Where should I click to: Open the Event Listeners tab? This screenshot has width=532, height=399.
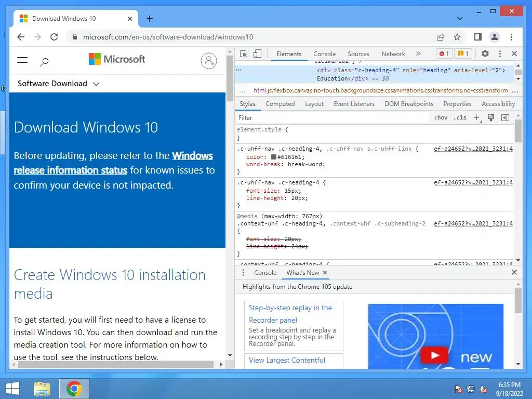point(354,104)
